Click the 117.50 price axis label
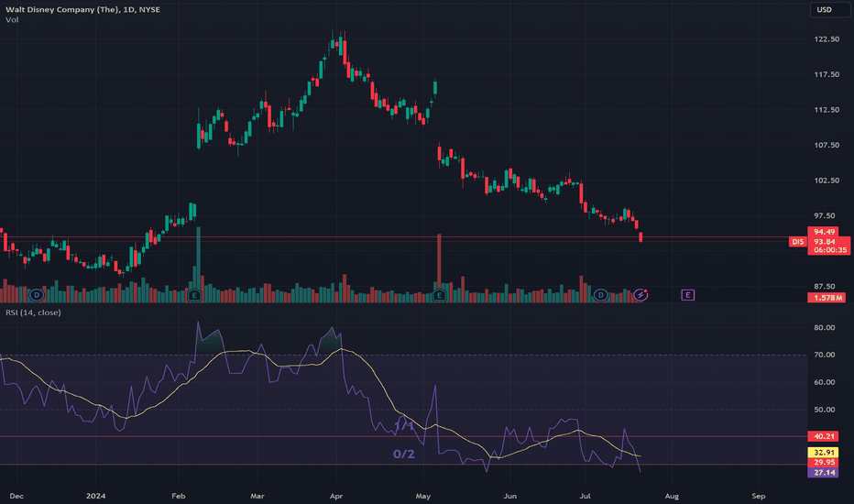The height and width of the screenshot is (504, 854). [x=827, y=74]
